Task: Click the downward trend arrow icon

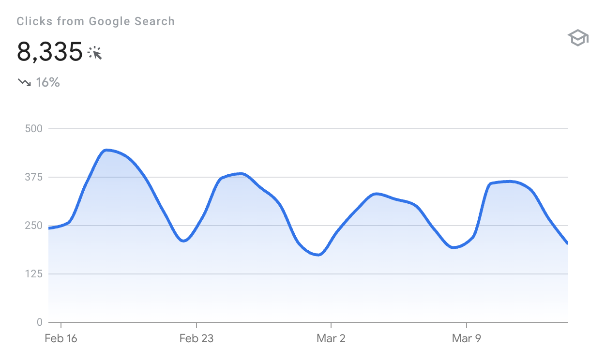Action: coord(24,83)
